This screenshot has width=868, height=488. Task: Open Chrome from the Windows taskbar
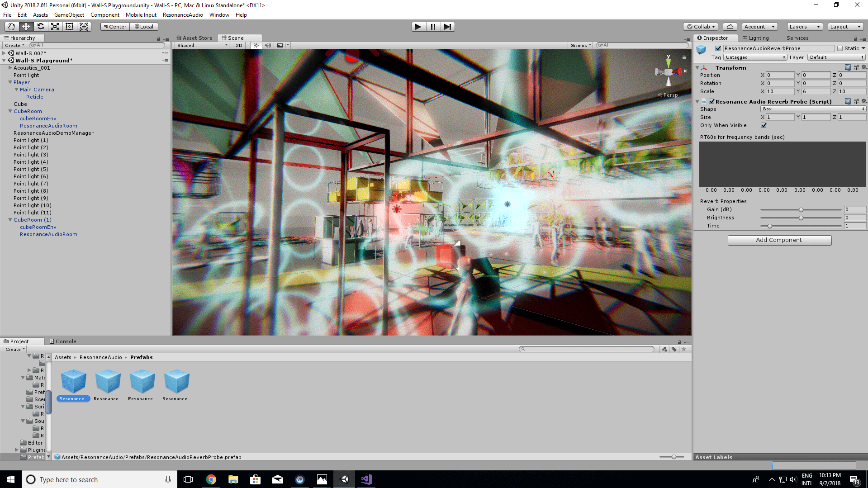point(211,479)
